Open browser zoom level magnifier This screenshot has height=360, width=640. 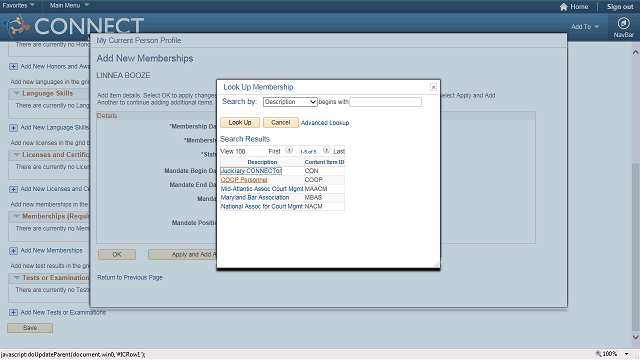click(598, 354)
